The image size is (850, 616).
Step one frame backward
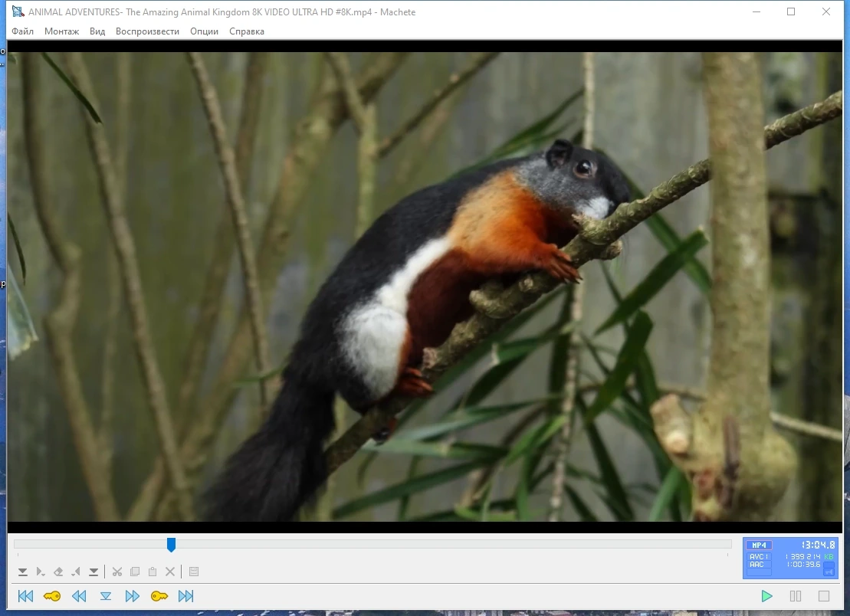point(79,596)
